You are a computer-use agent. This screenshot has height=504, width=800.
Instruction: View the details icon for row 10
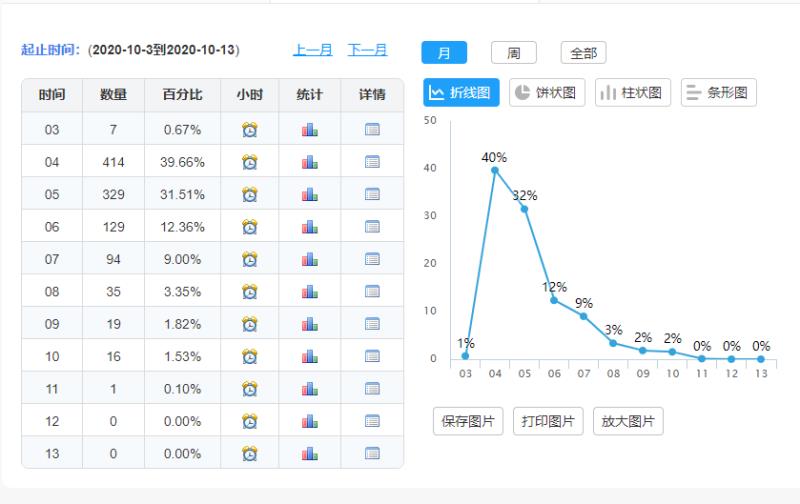coord(372,356)
